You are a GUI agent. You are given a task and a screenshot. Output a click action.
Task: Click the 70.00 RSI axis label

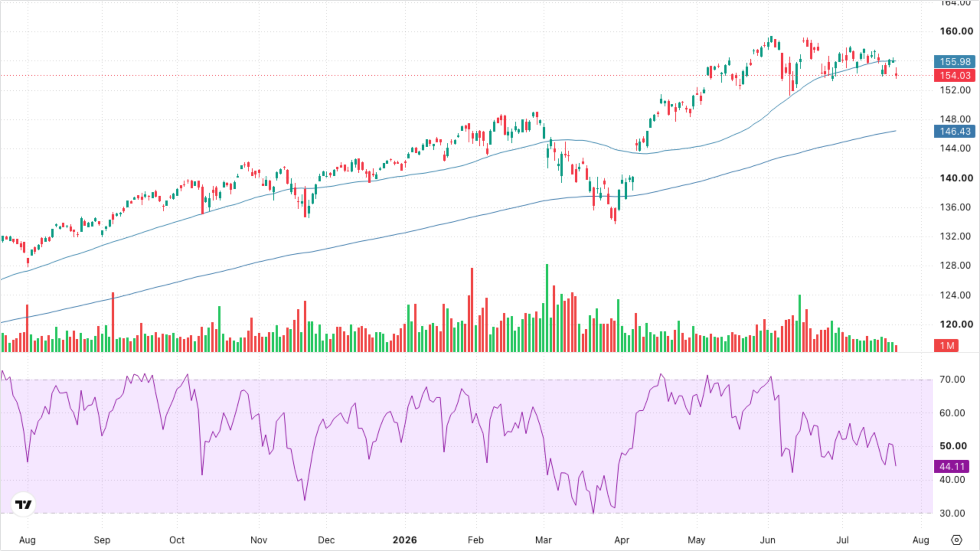(952, 379)
